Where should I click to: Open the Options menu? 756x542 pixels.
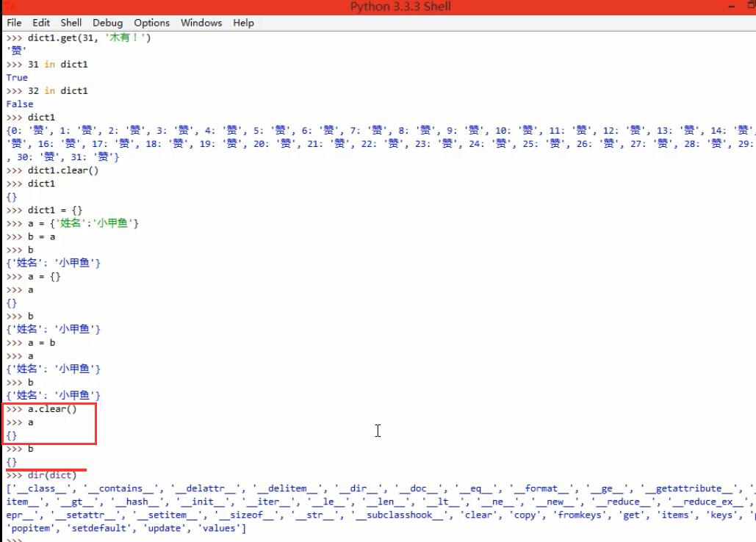[x=151, y=23]
